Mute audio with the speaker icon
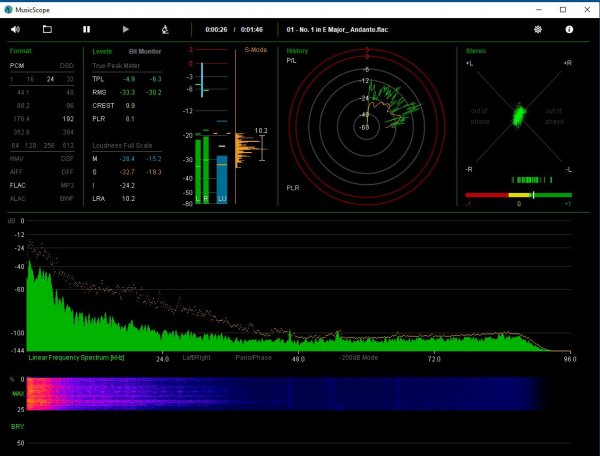Viewport: 600px width, 456px height. click(x=15, y=29)
